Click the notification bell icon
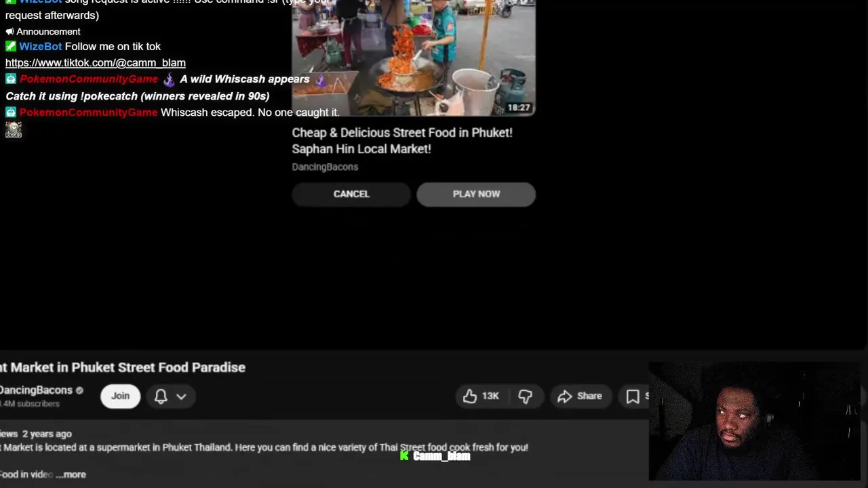The height and width of the screenshot is (488, 868). (161, 396)
